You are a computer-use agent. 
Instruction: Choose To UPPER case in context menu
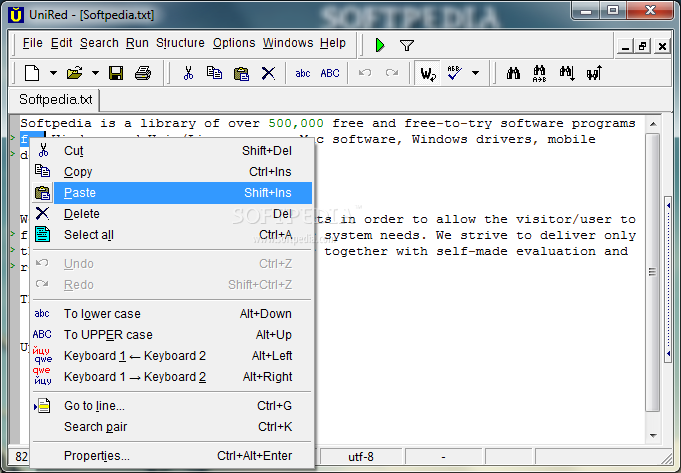pyautogui.click(x=172, y=334)
